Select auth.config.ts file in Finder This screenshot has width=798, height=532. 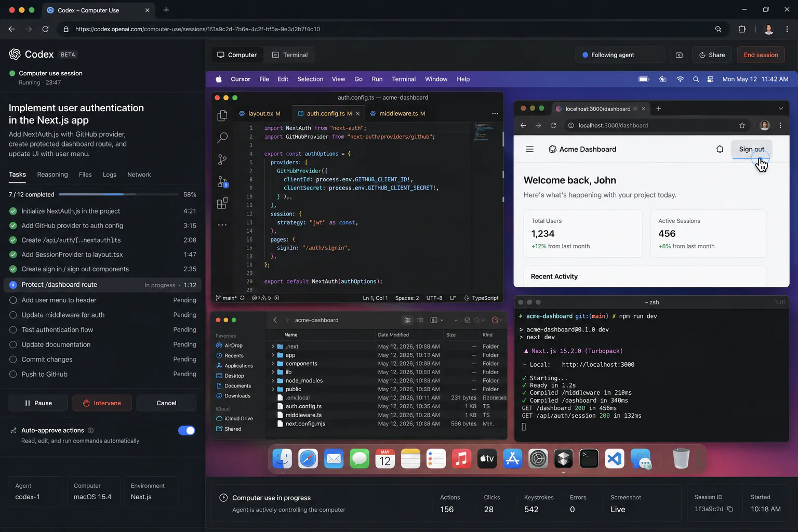click(x=387, y=406)
